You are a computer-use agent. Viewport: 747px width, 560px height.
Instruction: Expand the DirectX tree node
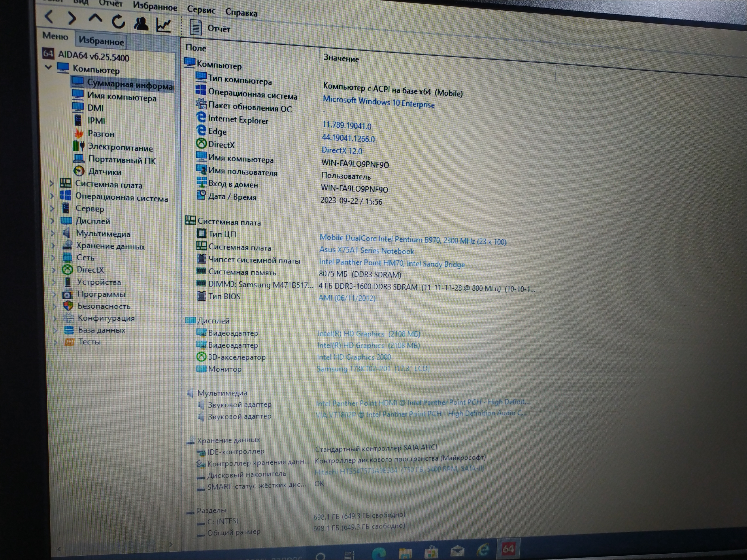click(54, 270)
